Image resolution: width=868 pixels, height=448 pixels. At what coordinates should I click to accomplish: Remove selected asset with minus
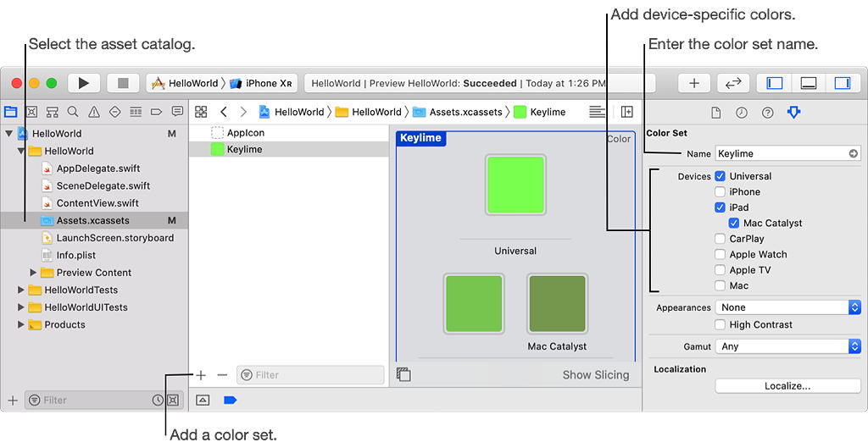point(222,375)
